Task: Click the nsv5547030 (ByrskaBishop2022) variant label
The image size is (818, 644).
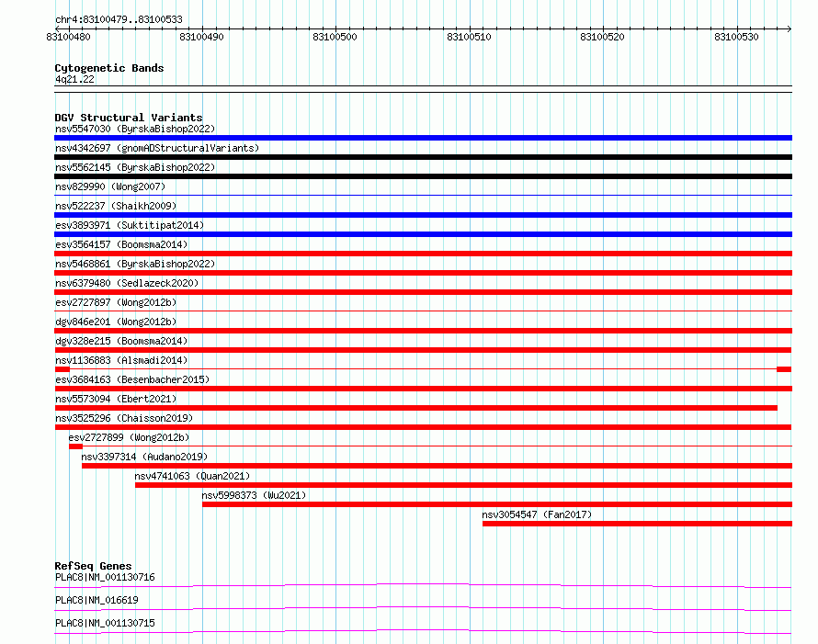Action: [x=135, y=129]
